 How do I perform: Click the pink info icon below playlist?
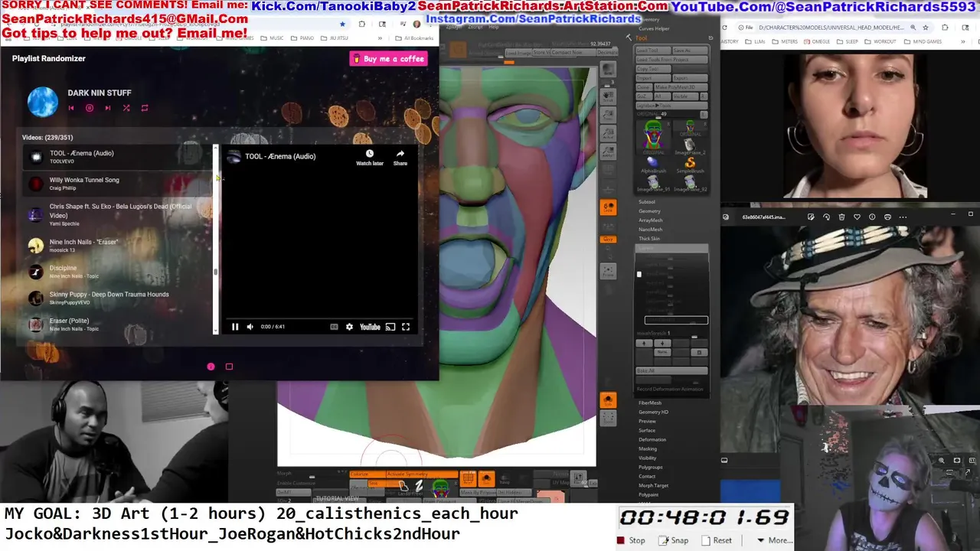[211, 367]
